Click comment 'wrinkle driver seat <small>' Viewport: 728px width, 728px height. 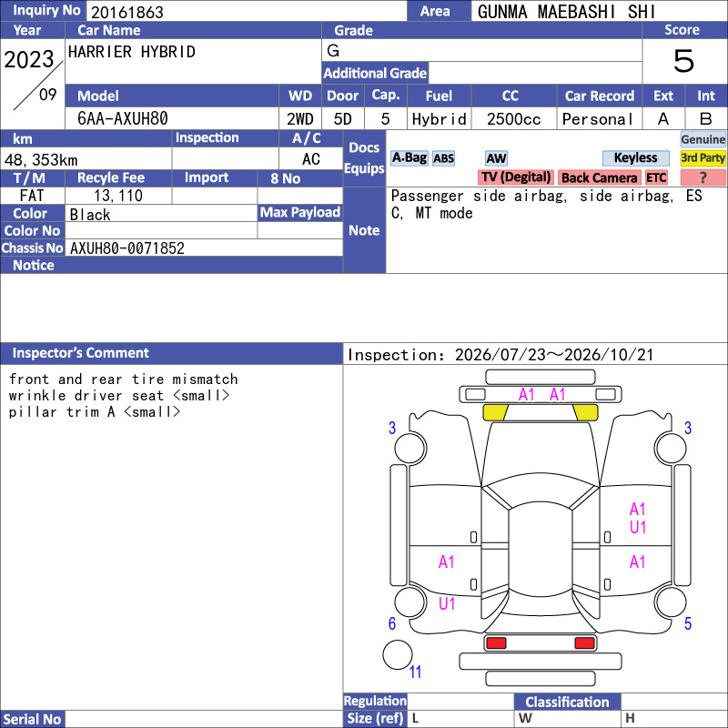point(119,396)
